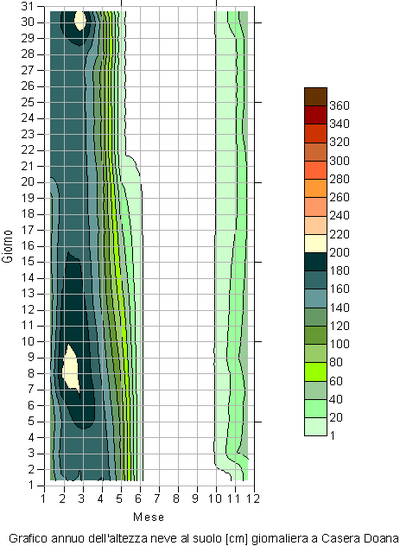Click x-axis month label 9
This screenshot has width=400, height=546.
click(x=195, y=499)
